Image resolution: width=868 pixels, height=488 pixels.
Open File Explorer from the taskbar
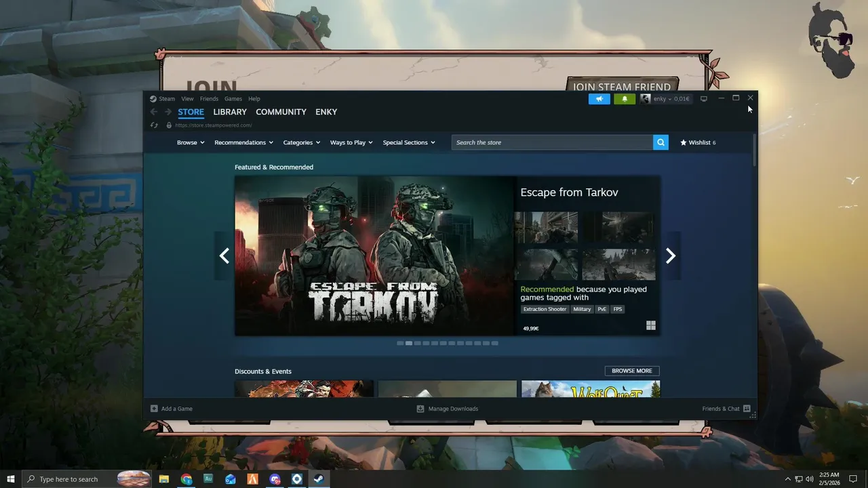tap(164, 479)
